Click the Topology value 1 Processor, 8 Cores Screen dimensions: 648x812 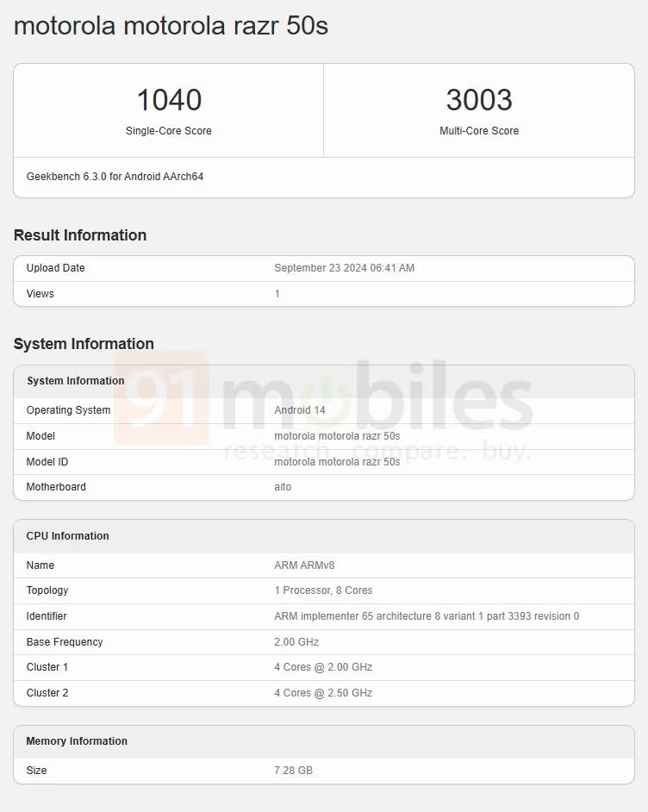click(323, 590)
